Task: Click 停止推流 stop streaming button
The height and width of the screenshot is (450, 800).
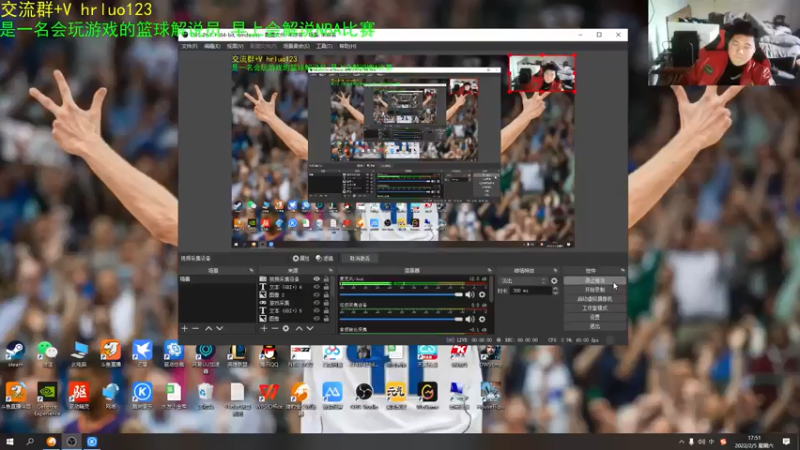Action: pyautogui.click(x=594, y=281)
